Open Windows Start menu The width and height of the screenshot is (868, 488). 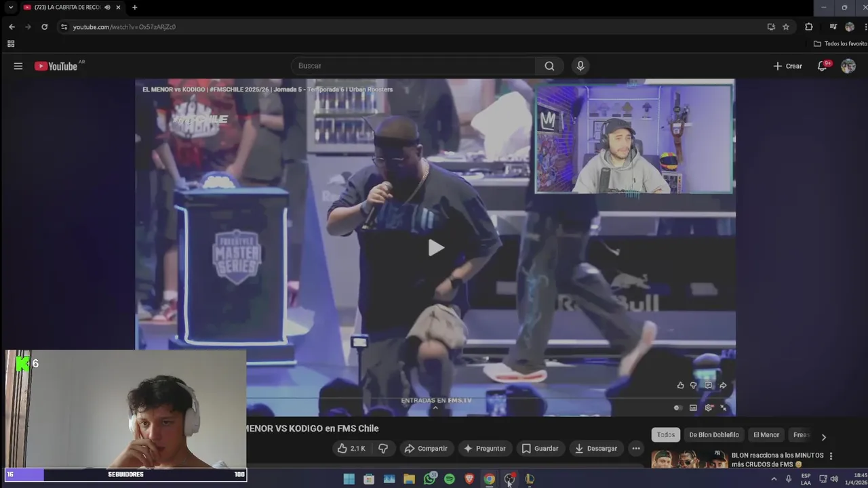click(x=349, y=479)
